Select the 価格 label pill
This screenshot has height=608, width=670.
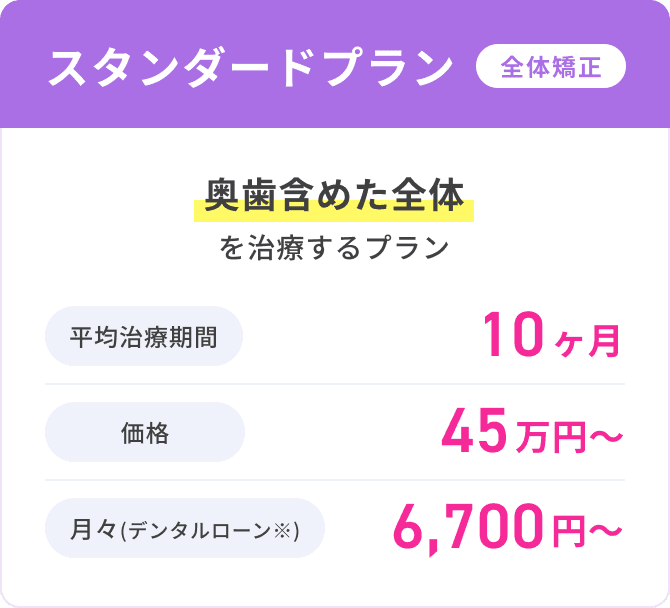click(145, 432)
